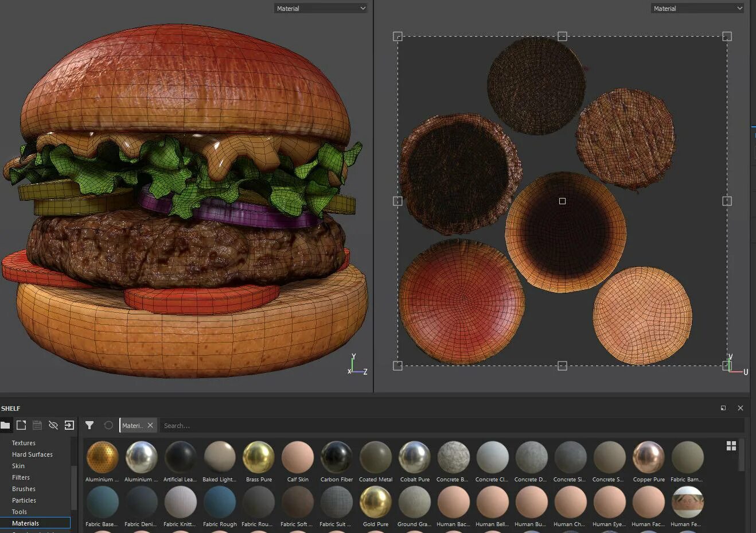
Task: Select the Cobalt Pure material
Action: [415, 457]
